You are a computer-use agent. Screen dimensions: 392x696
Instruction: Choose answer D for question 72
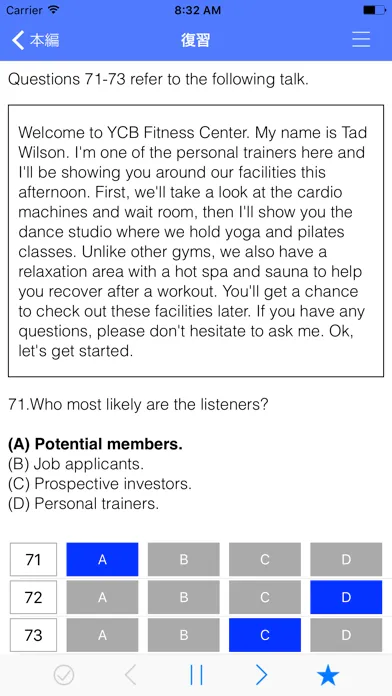coord(346,597)
